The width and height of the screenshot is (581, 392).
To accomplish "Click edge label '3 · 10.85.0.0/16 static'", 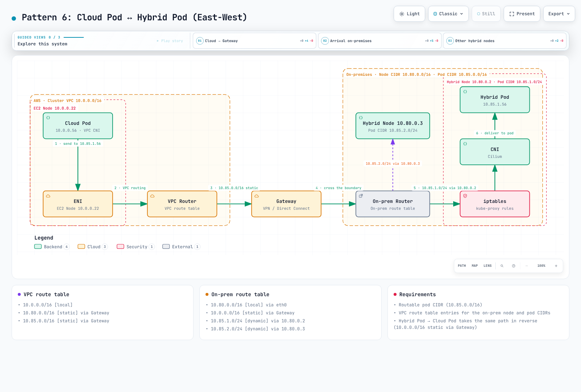I will (234, 188).
